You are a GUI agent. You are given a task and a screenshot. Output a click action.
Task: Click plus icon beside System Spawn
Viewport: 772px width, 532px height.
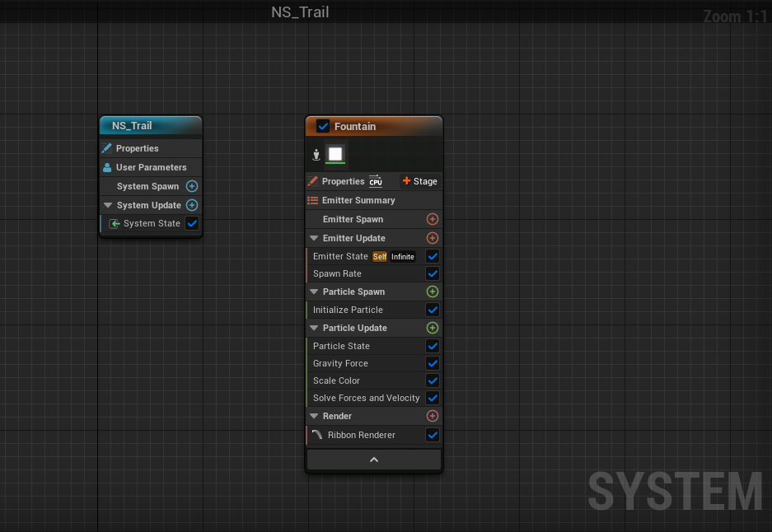[192, 186]
